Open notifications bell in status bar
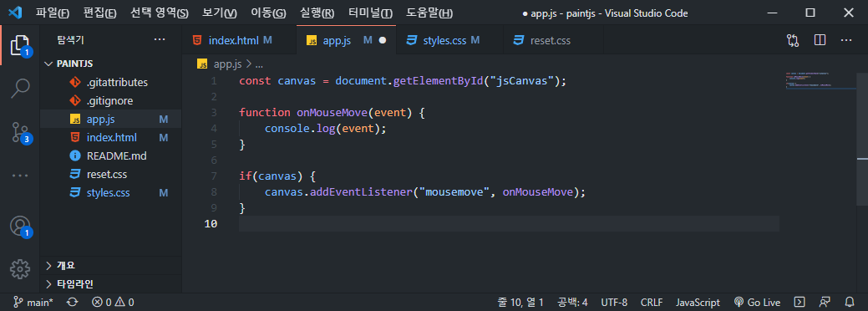This screenshot has width=868, height=311. click(850, 302)
